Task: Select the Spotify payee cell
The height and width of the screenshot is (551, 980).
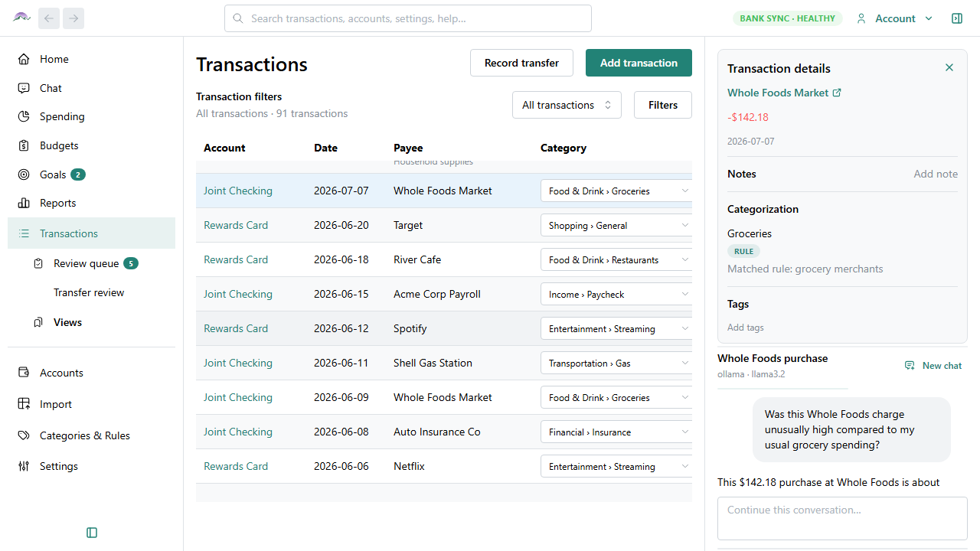Action: pyautogui.click(x=410, y=328)
